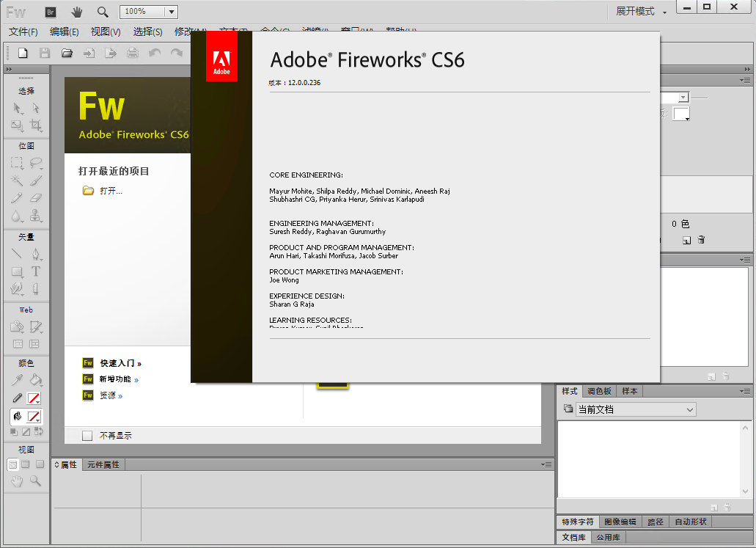Screen dimensions: 756x548
Task: Click the Import icon in main toolbar
Action: 89,53
